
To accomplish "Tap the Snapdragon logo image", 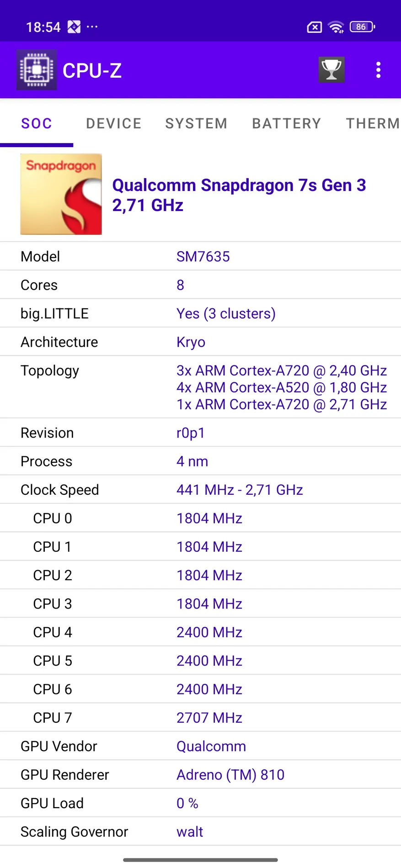I will click(x=61, y=194).
